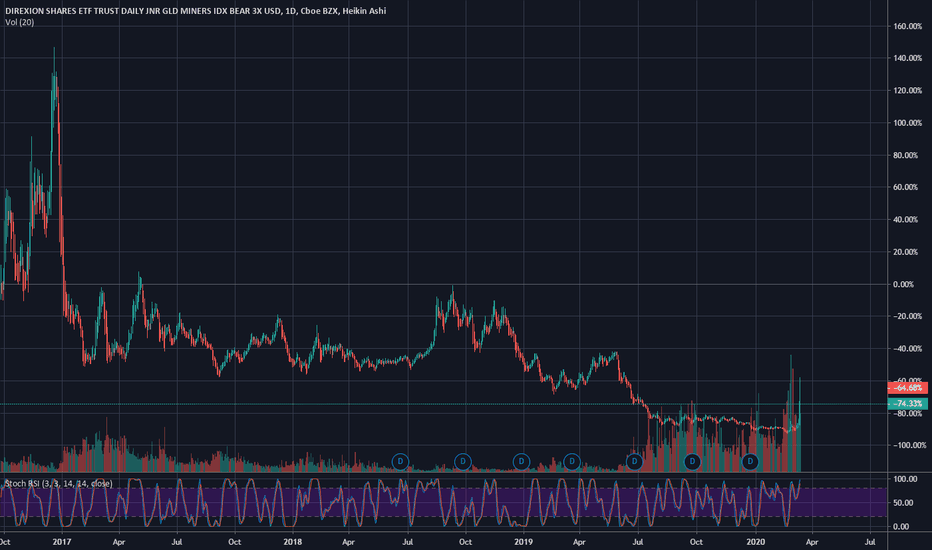Image resolution: width=932 pixels, height=550 pixels.
Task: Open dividend marker D before Jul 2018
Action: (x=401, y=461)
